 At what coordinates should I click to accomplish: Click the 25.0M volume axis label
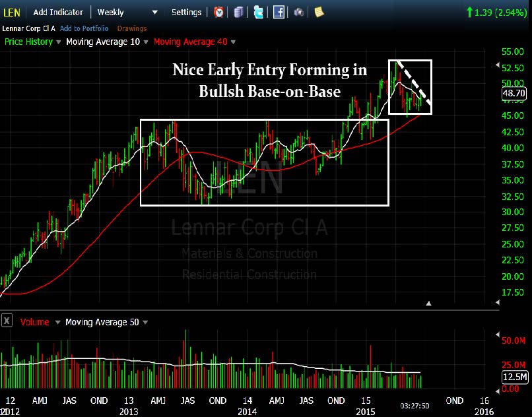514,365
